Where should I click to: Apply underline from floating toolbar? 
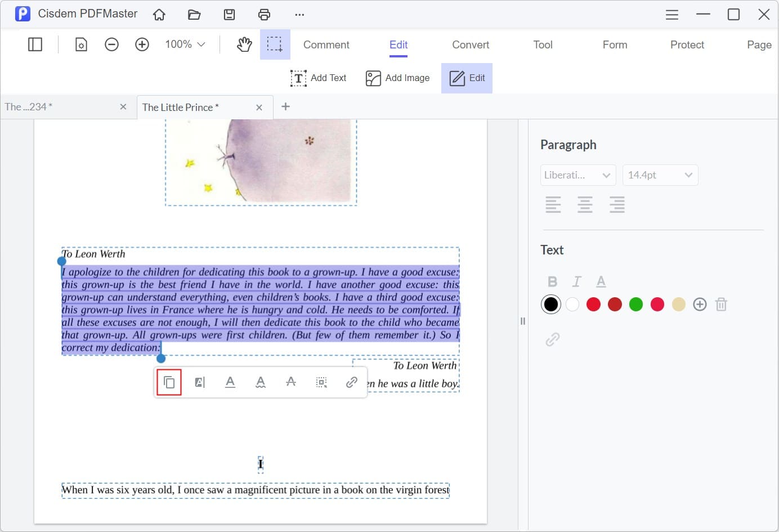point(230,382)
